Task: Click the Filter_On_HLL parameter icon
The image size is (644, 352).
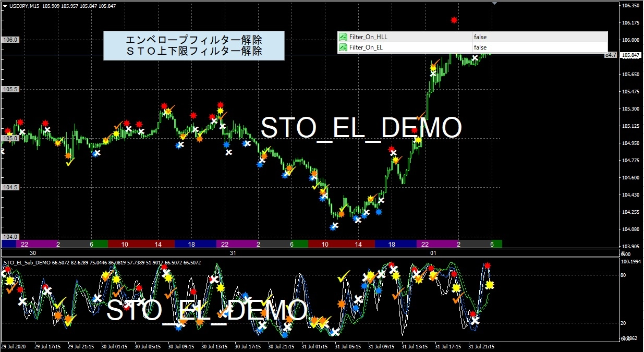Action: click(343, 37)
